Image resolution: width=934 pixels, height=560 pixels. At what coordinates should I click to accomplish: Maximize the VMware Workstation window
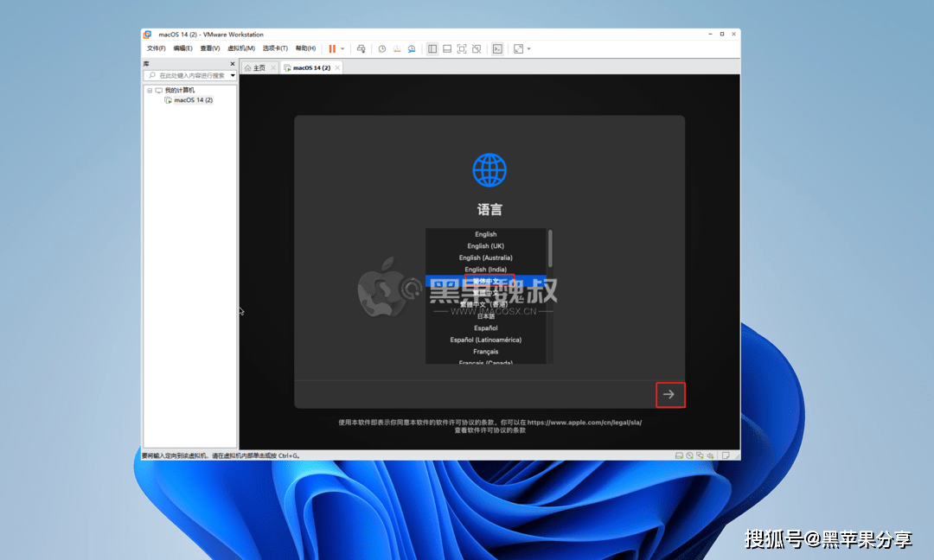click(x=722, y=35)
